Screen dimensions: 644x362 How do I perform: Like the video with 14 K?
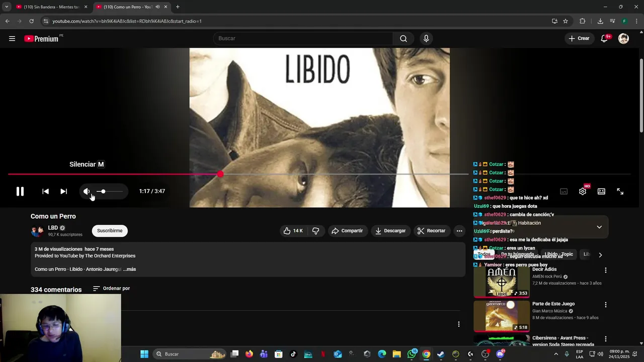[293, 231]
